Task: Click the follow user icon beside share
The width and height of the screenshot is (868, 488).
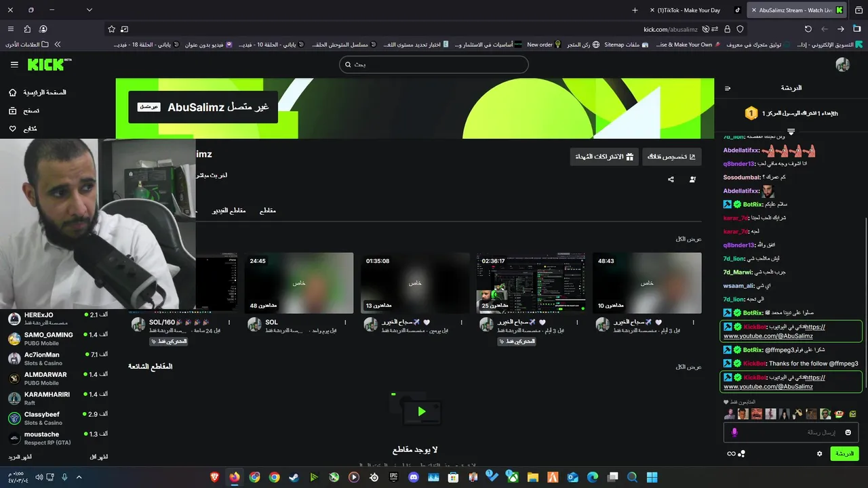Action: coord(692,180)
